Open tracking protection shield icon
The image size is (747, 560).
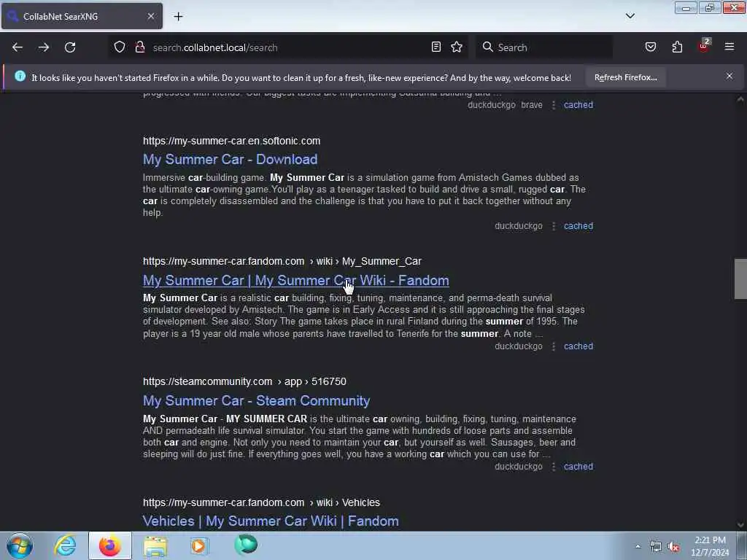point(120,47)
